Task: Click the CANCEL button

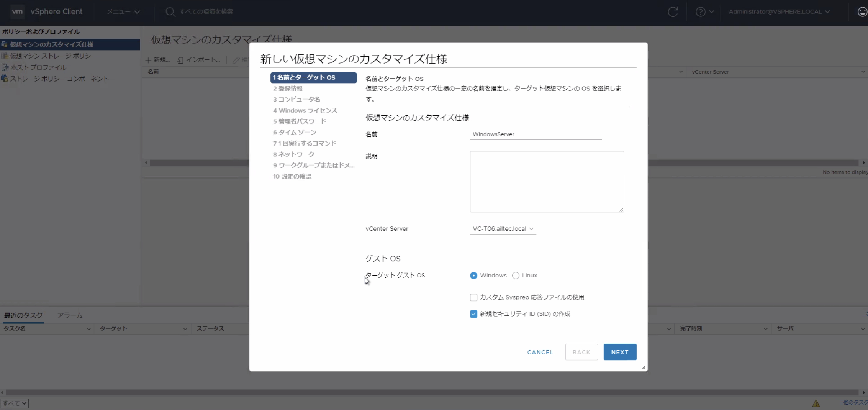Action: (540, 352)
